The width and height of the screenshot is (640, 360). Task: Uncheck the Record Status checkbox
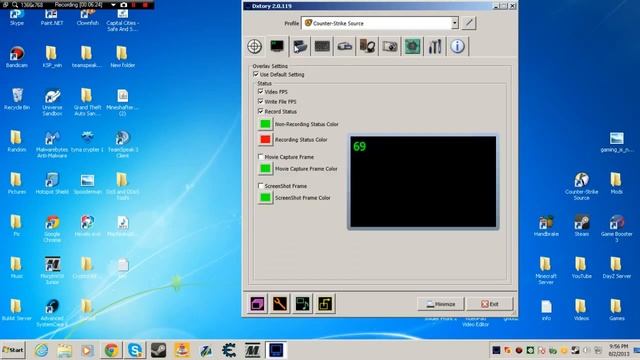(261, 111)
